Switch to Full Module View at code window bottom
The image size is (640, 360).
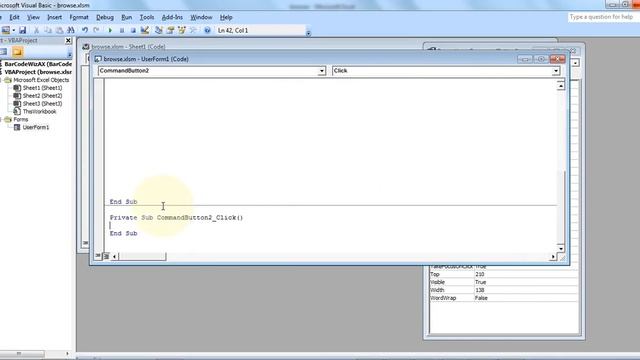(x=106, y=256)
